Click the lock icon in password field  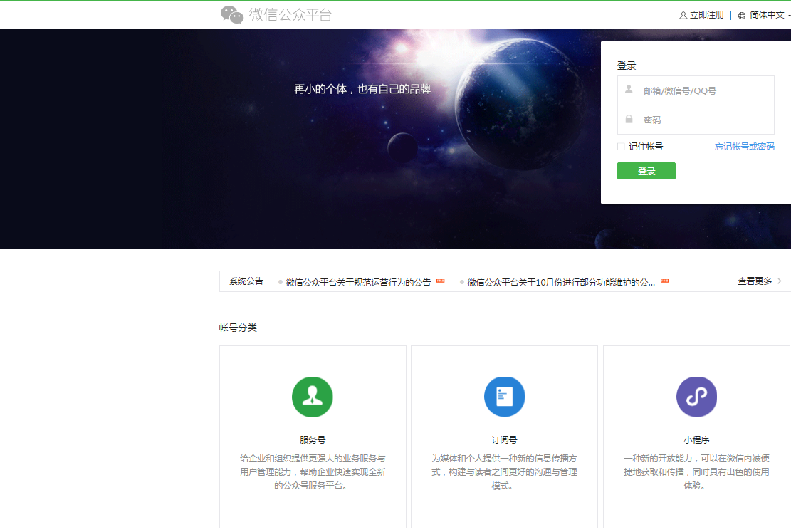[x=629, y=119]
